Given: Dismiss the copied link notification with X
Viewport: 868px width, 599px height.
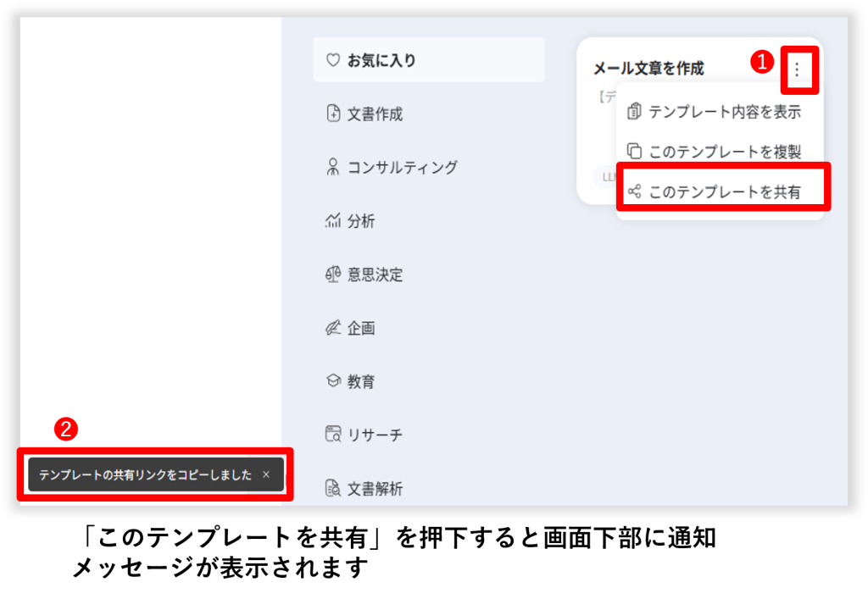Looking at the screenshot, I should pos(266,474).
